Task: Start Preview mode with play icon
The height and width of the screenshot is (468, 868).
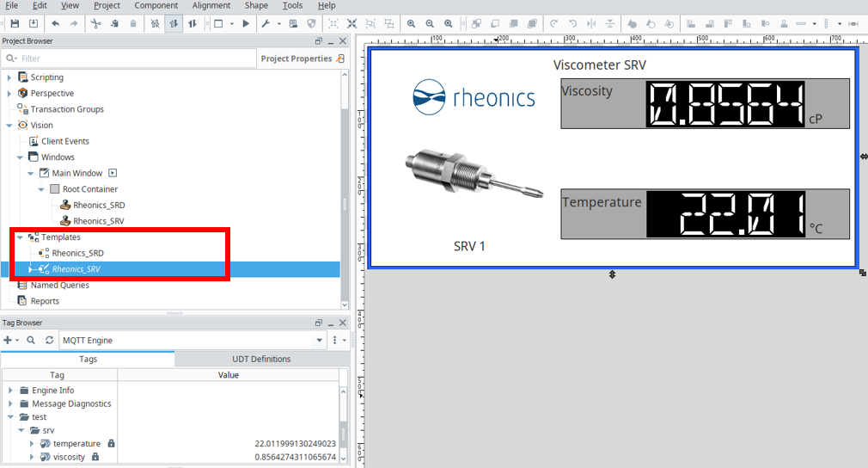Action: coord(247,23)
